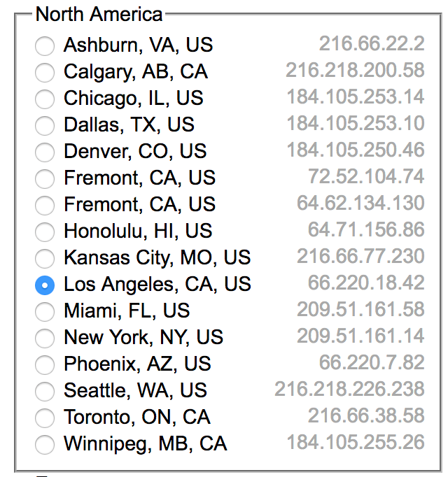This screenshot has width=448, height=477.
Task: Select the Chicago, IL, US radio button
Action: (45, 99)
